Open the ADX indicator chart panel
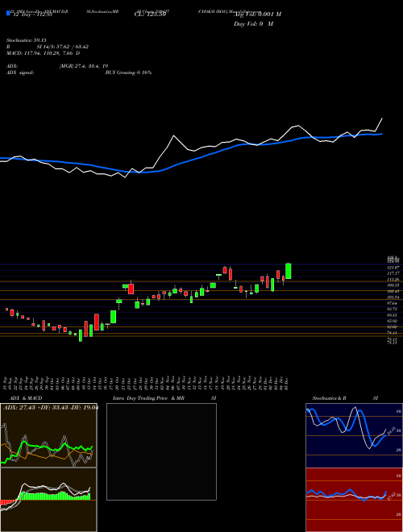Viewport: 403px width, 532px height. click(48, 435)
